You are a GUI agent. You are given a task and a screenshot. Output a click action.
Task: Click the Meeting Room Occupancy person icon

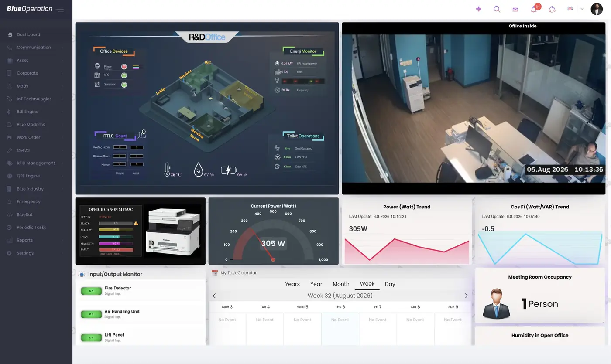tap(496, 303)
